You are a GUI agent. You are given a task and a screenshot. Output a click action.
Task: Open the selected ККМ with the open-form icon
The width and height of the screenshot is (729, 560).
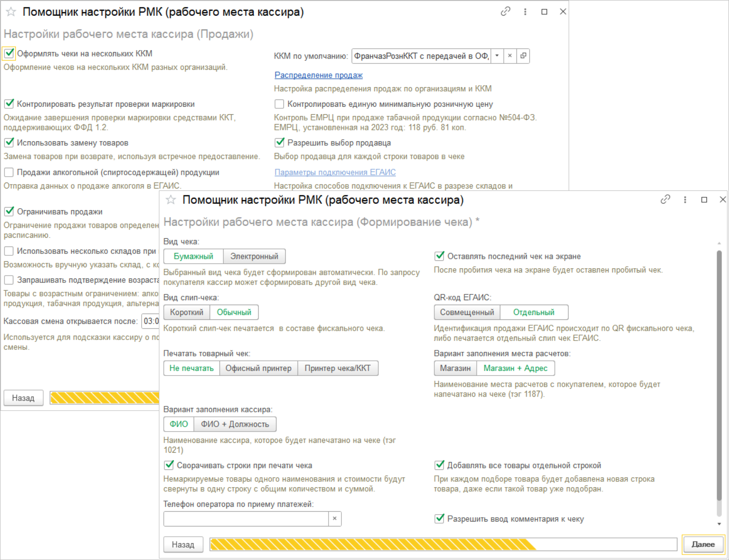[x=523, y=56]
